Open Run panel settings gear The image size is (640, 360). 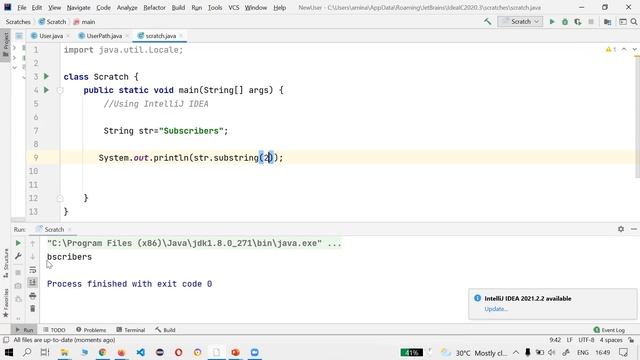(x=621, y=229)
